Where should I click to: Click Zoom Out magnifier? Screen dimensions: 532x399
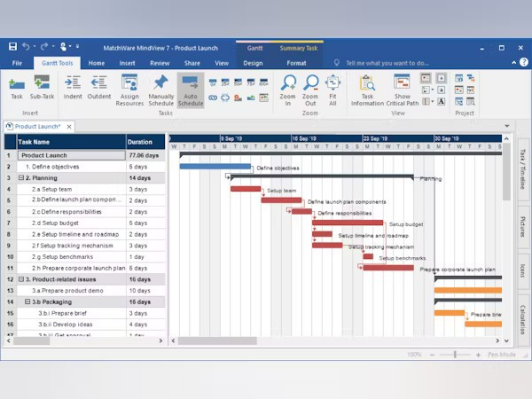coord(310,90)
